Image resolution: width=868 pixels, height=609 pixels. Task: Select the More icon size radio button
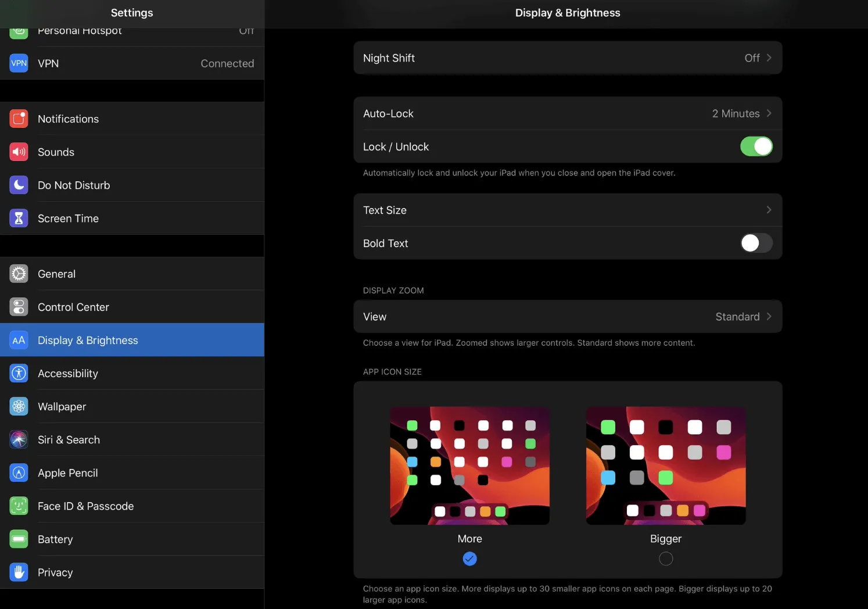pos(469,558)
